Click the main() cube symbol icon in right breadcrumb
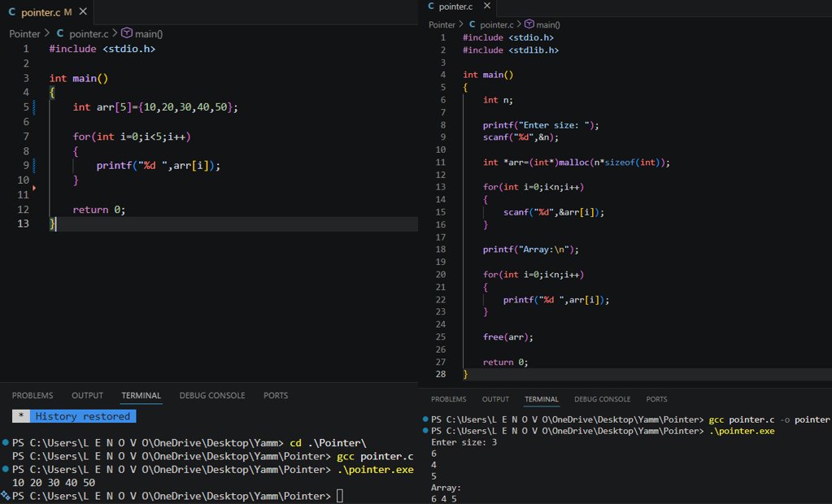The height and width of the screenshot is (504, 832). tap(529, 24)
